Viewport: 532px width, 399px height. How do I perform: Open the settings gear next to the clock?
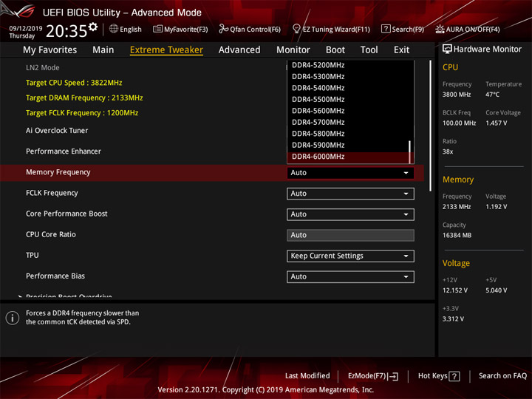(x=93, y=27)
